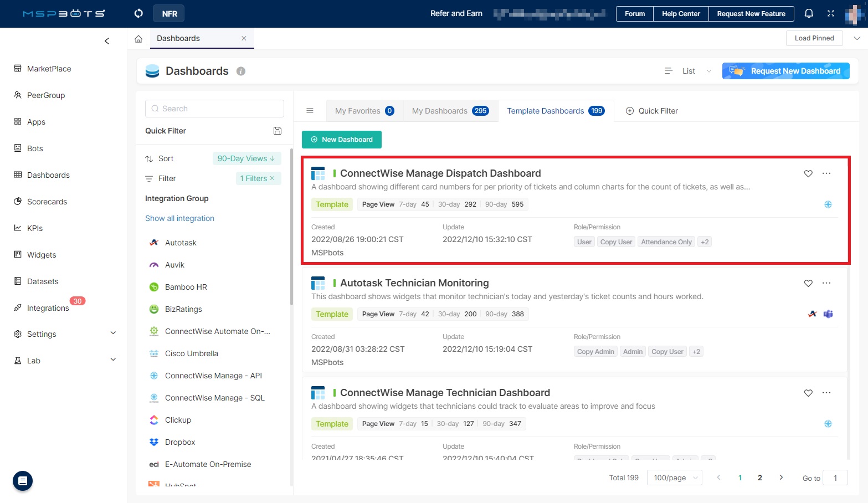Image resolution: width=868 pixels, height=503 pixels.
Task: Click the home icon tab
Action: pos(138,39)
